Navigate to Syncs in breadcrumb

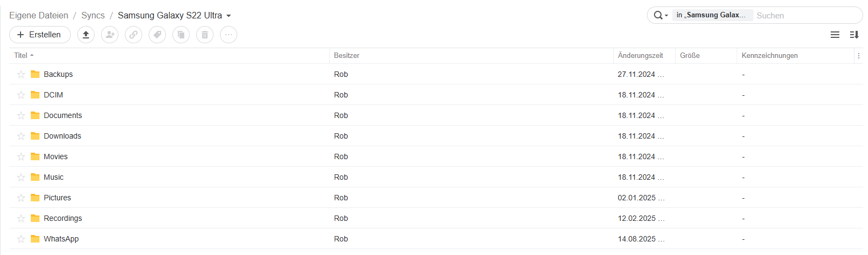93,15
